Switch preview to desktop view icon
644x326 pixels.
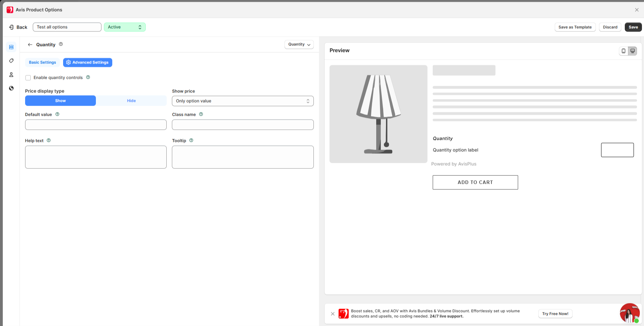click(x=632, y=51)
